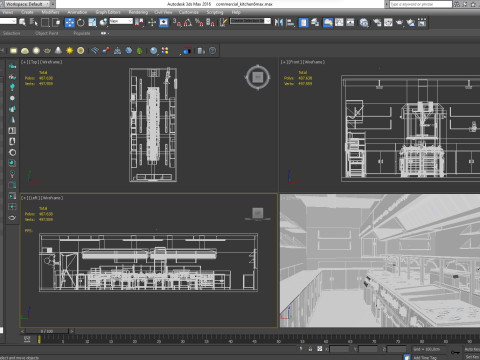The image size is (480, 360).
Task: Select the Rotate tool
Action: coord(81,22)
